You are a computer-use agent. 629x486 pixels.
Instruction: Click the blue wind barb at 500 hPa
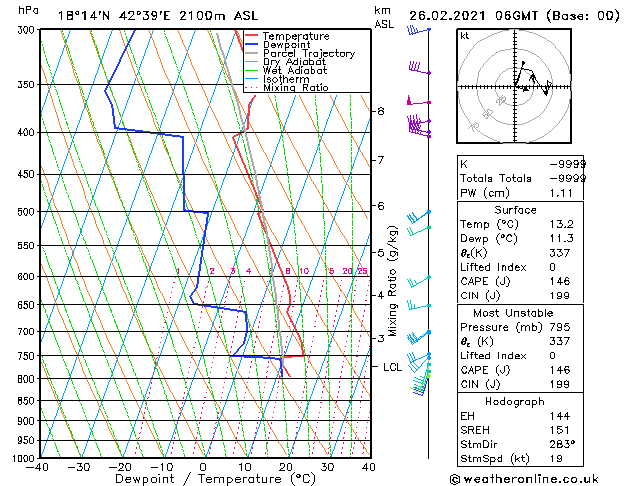[418, 217]
